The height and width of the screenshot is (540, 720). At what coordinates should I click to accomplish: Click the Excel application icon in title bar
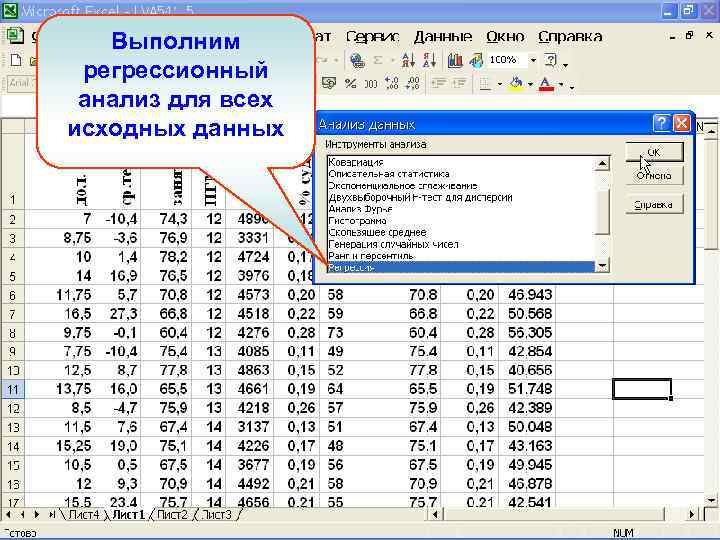[9, 9]
